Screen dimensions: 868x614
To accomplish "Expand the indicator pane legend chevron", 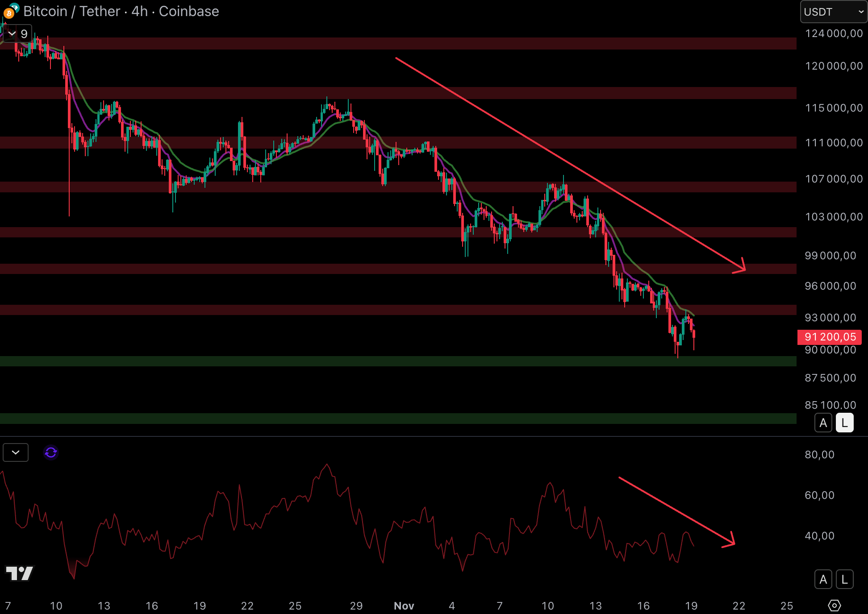I will point(16,452).
